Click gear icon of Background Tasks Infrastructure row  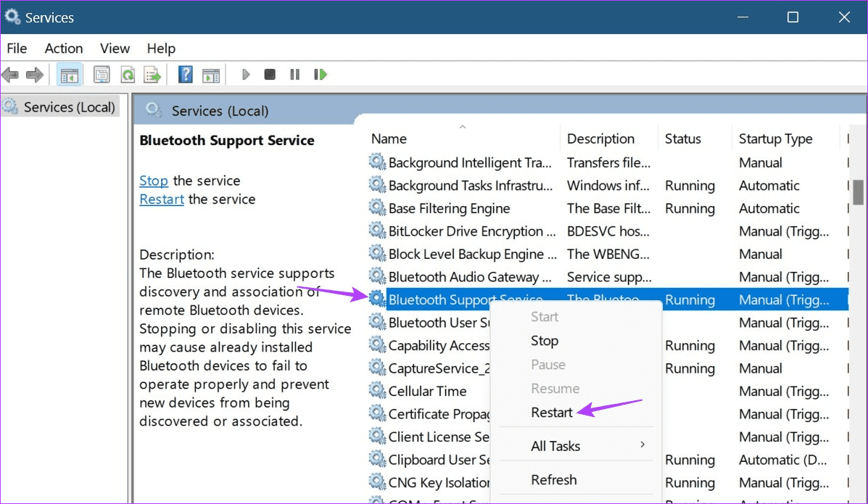pos(377,184)
